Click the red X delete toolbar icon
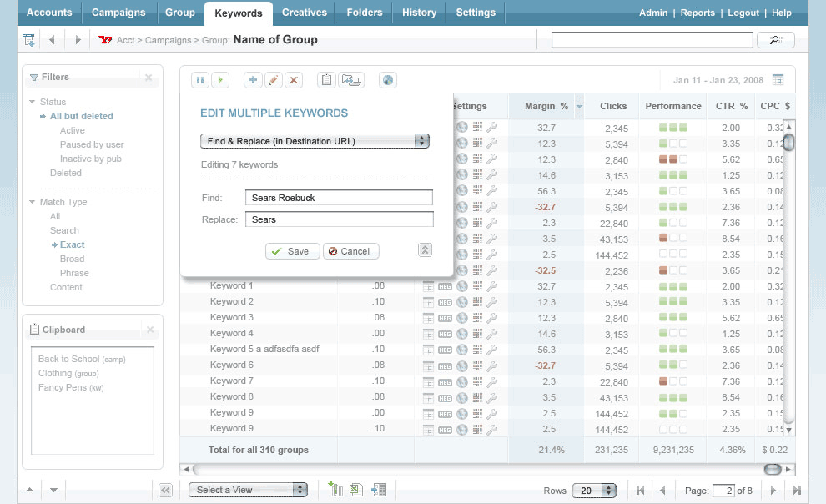This screenshot has width=826, height=504. point(294,80)
